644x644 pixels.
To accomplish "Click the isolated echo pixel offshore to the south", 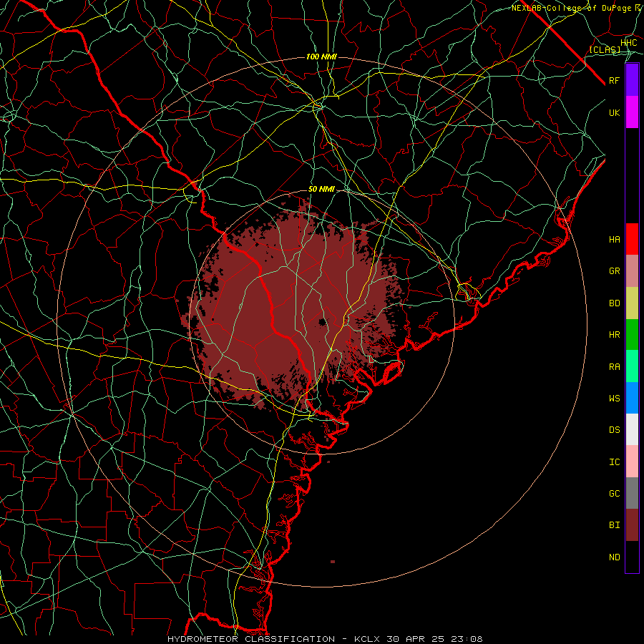I will (333, 562).
